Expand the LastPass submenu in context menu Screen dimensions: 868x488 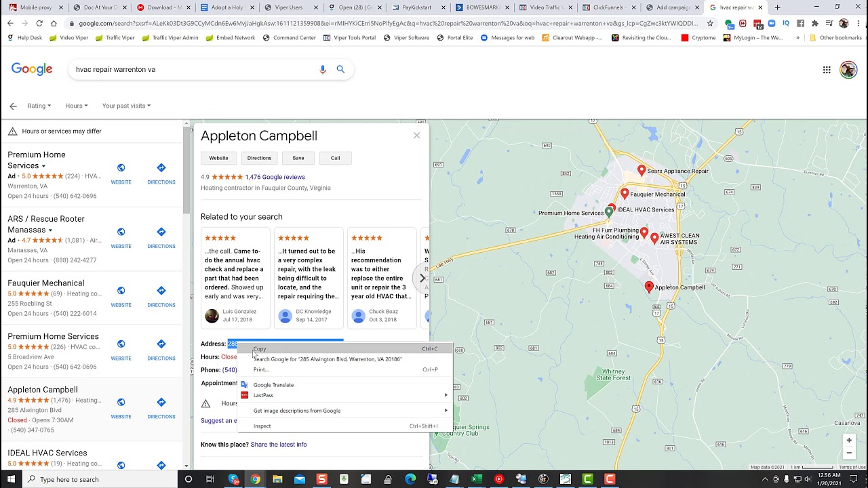(x=446, y=395)
